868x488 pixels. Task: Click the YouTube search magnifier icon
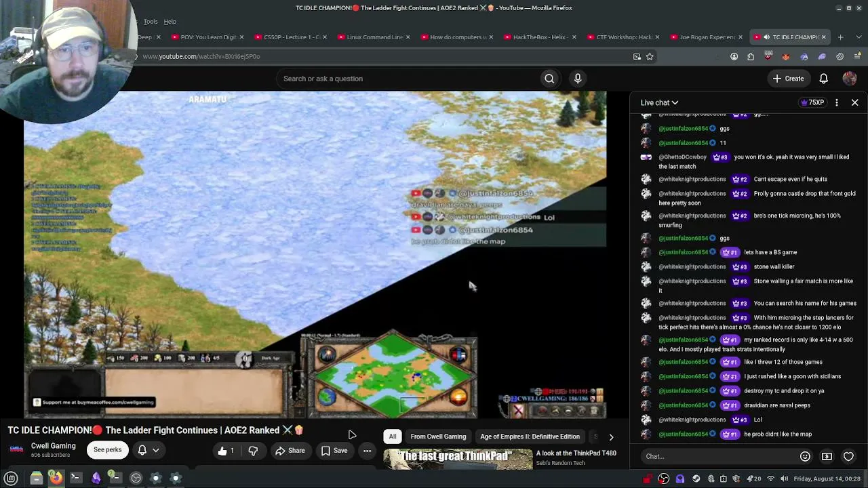point(549,79)
